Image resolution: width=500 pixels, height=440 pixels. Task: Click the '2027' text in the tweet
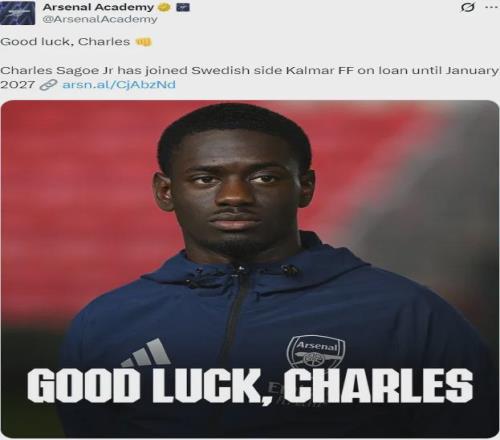[x=17, y=85]
